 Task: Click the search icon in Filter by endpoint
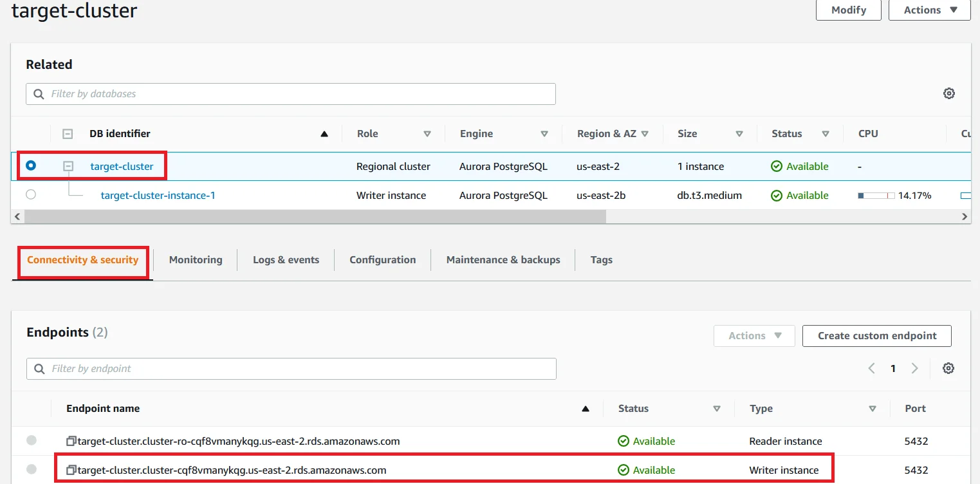coord(40,369)
